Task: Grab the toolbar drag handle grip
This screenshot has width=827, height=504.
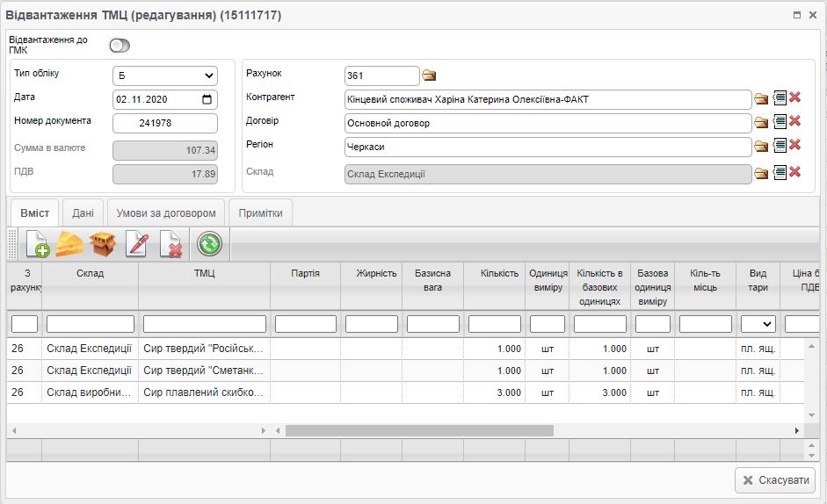Action: tap(13, 244)
